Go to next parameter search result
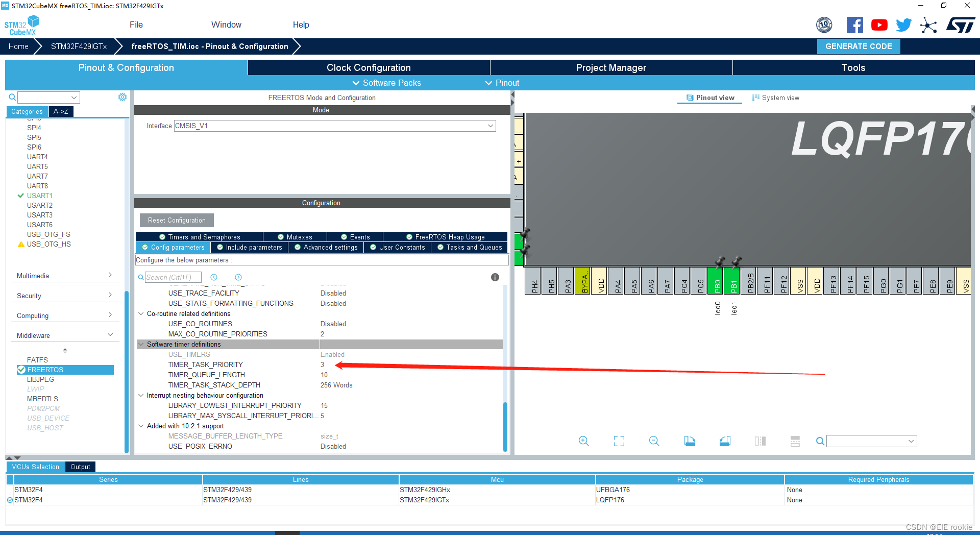Image resolution: width=980 pixels, height=535 pixels. tap(238, 277)
